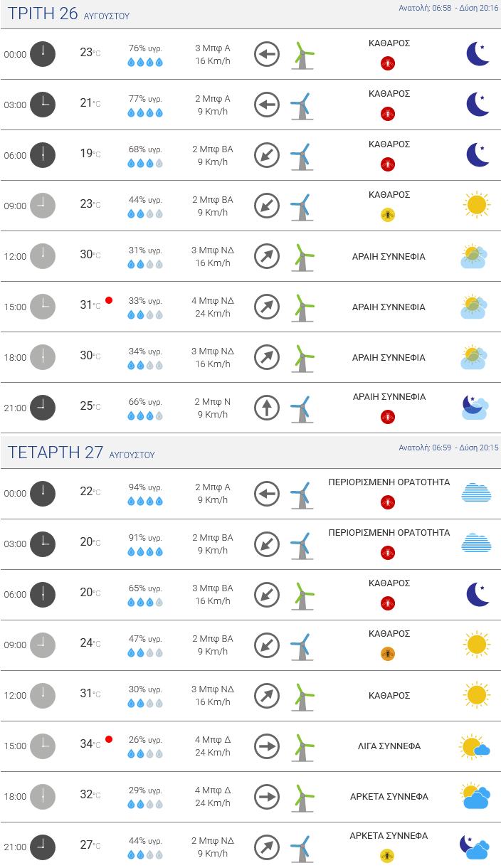The width and height of the screenshot is (501, 868).
Task: Click the crescent moon icon for Tuesday 00:00
Action: tap(478, 54)
